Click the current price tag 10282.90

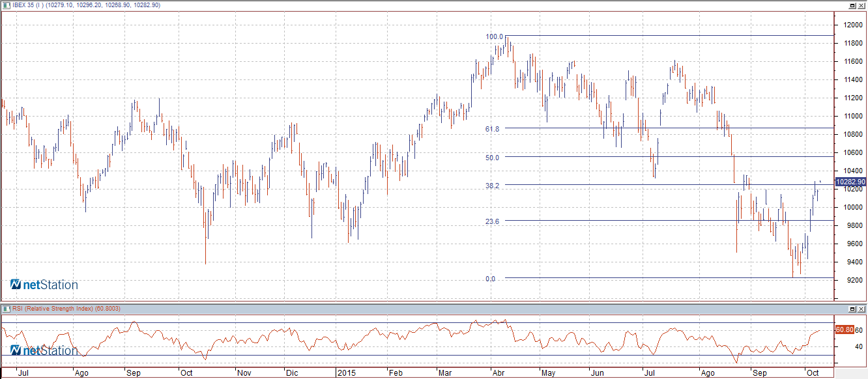click(850, 182)
